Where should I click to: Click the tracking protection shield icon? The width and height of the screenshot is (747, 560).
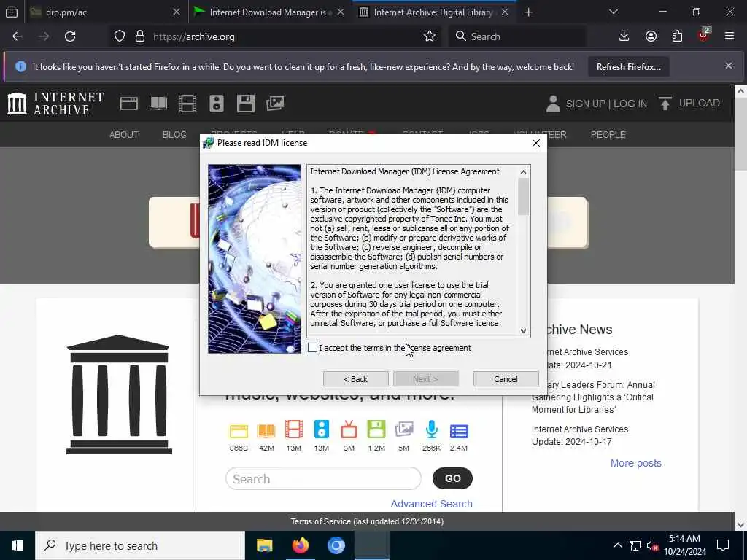(120, 36)
